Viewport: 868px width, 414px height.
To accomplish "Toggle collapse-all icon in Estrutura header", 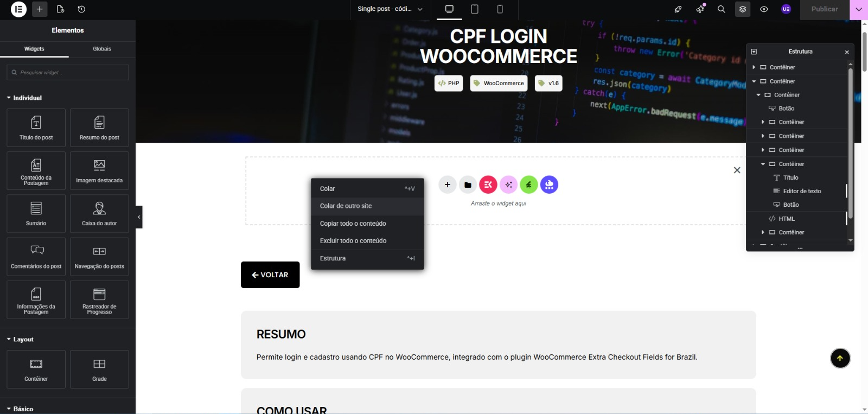I will 754,52.
